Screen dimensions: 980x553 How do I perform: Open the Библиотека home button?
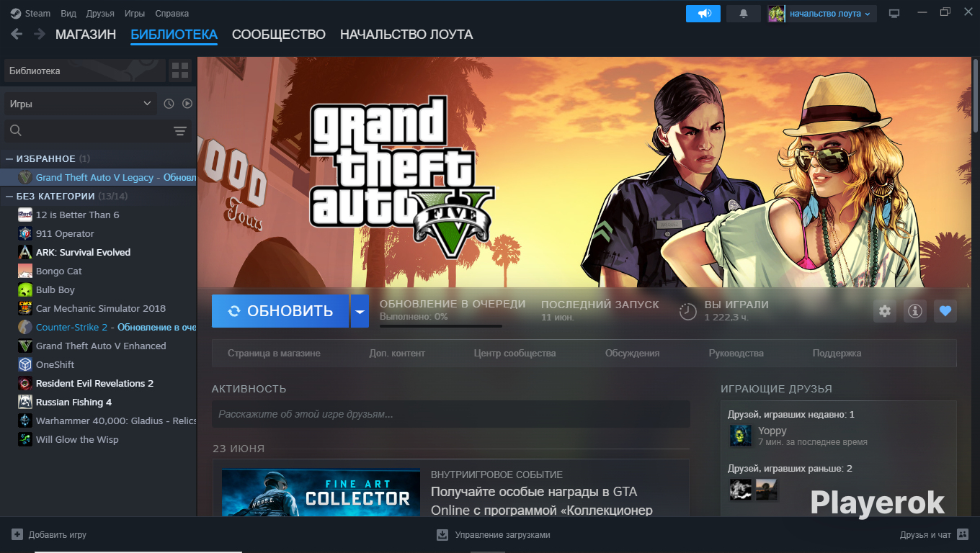point(85,71)
